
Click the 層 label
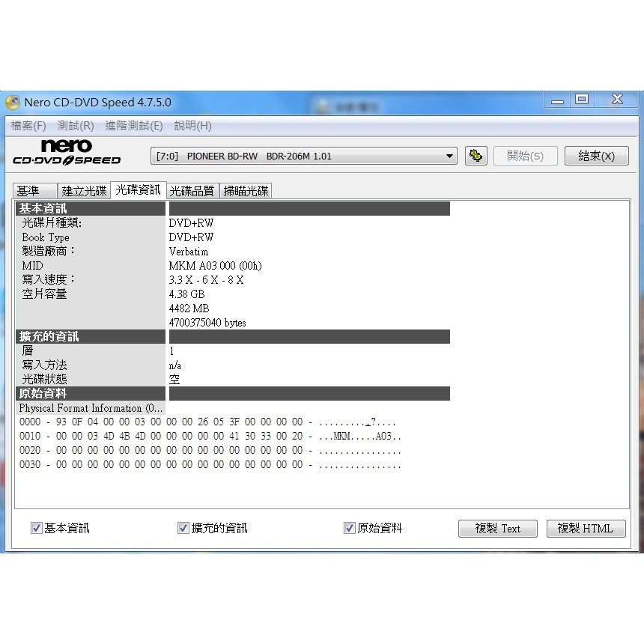pos(28,350)
